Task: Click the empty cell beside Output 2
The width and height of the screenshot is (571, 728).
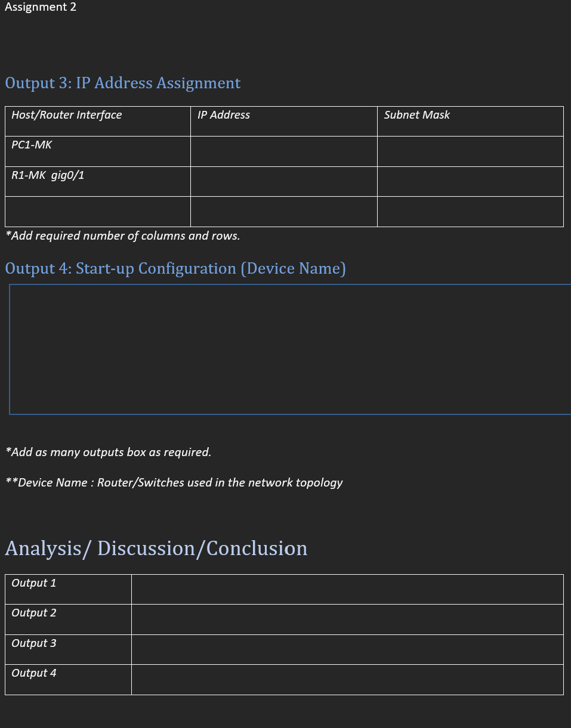Action: click(x=347, y=619)
